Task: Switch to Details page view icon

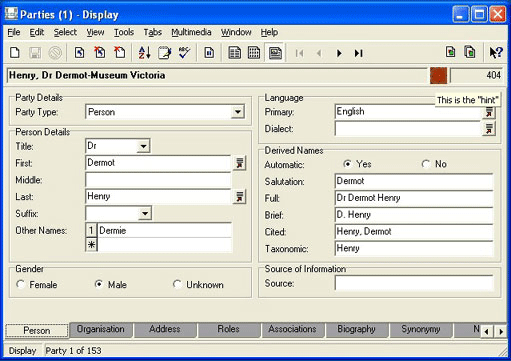Action: point(275,53)
